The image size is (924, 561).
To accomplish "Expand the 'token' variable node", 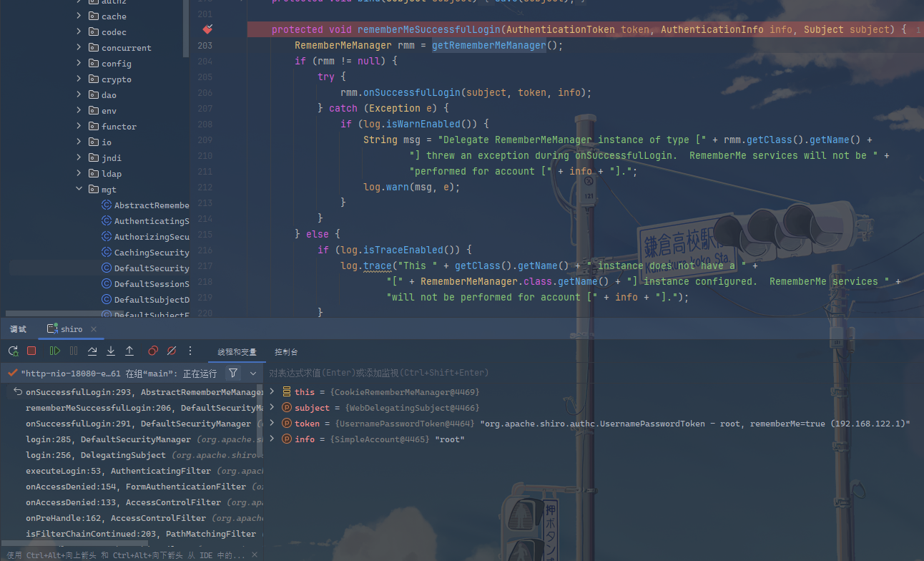I will [272, 423].
